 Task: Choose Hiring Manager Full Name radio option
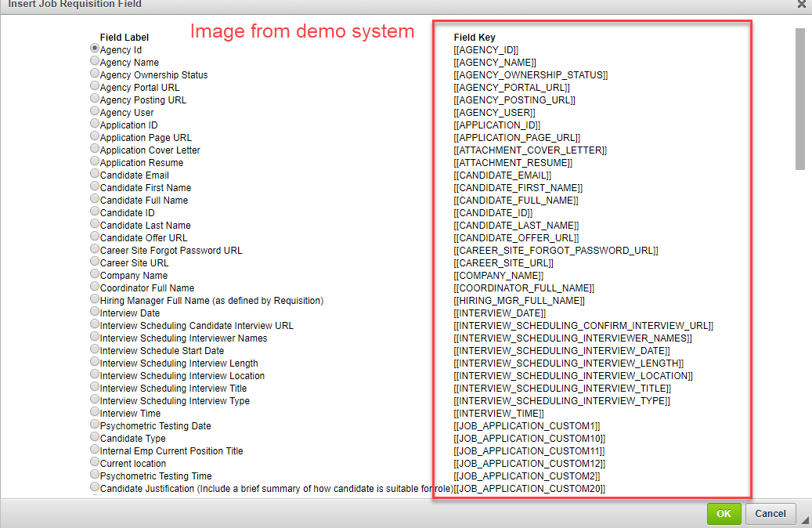coord(94,299)
